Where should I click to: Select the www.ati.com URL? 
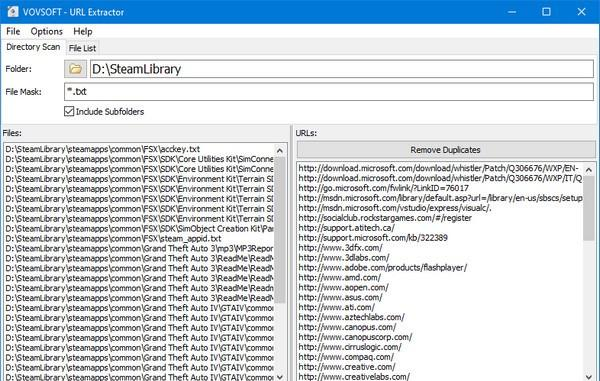click(336, 308)
